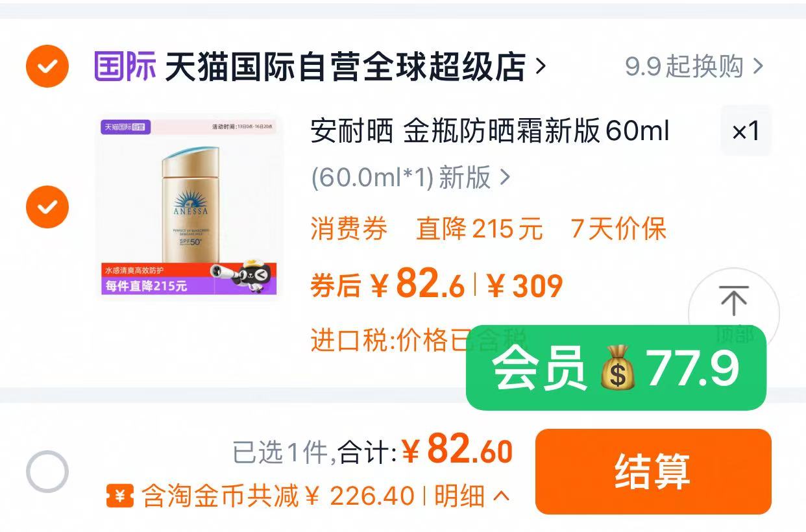Open the ANESSA sunscreen product thumbnail

point(188,207)
